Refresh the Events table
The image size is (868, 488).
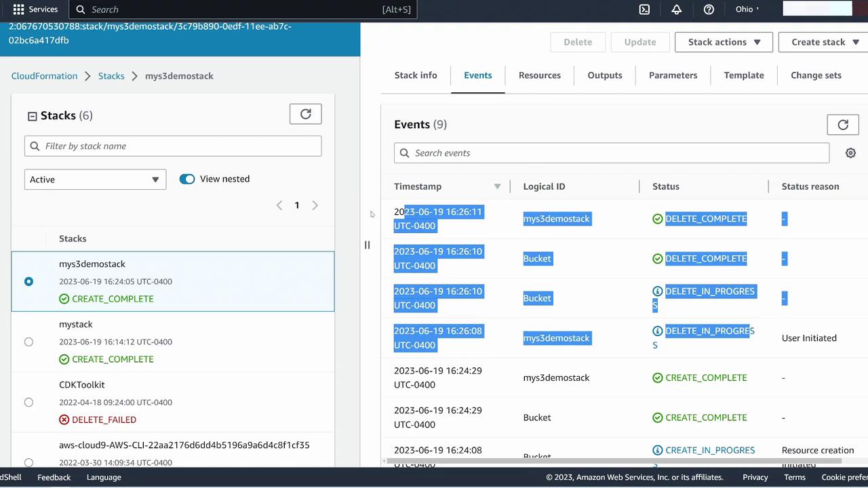coord(842,125)
